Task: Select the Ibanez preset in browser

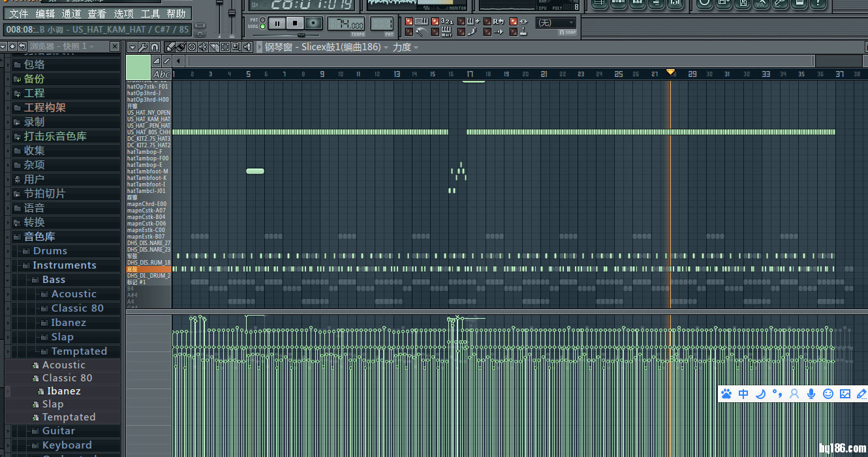Action: pos(63,391)
